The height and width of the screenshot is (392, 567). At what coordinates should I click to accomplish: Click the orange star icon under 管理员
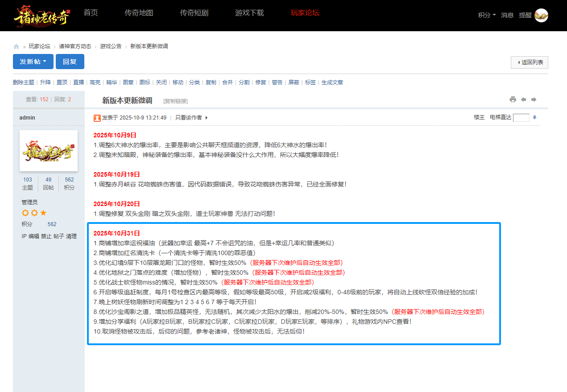point(43,213)
